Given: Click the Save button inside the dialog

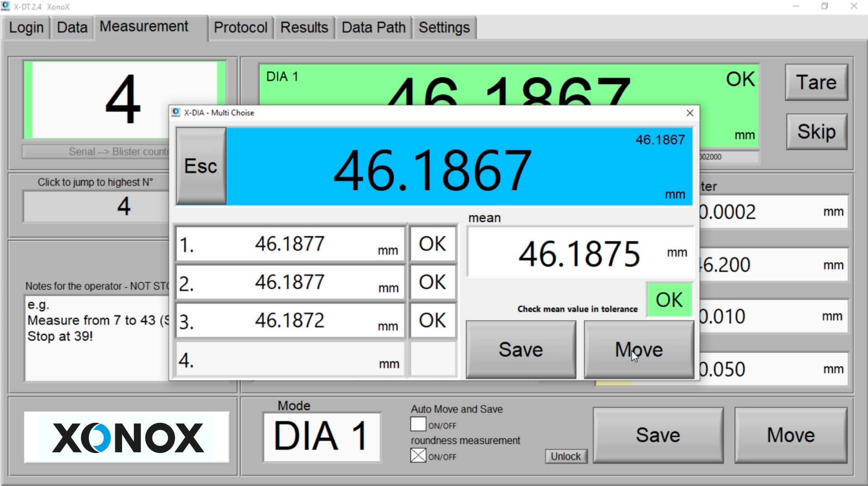Looking at the screenshot, I should click(521, 350).
